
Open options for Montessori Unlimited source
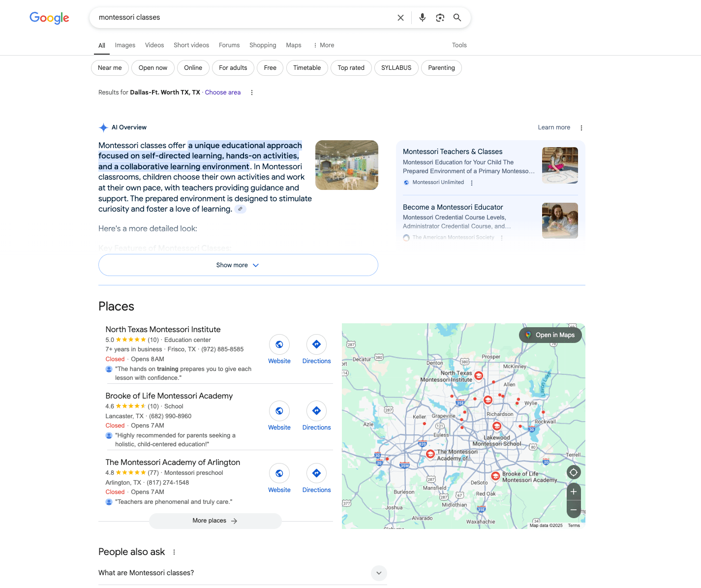(x=472, y=183)
